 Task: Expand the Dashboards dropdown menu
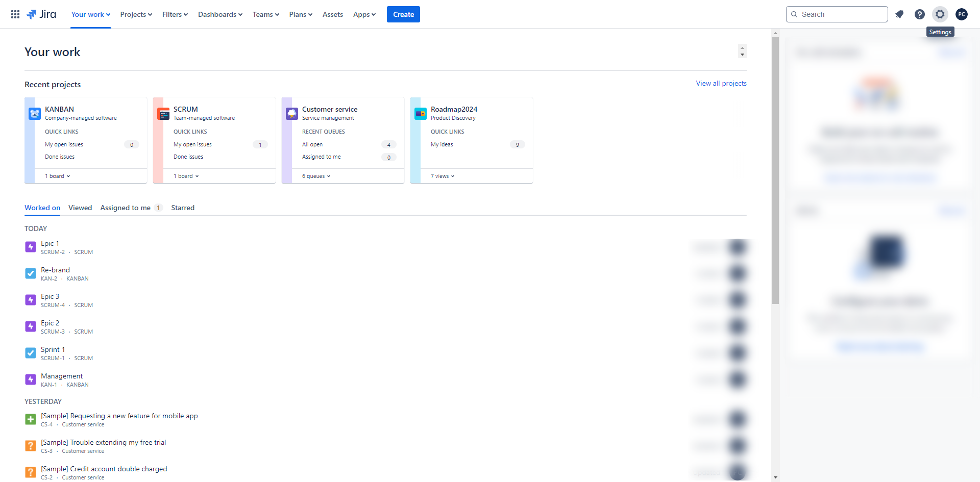click(x=220, y=14)
